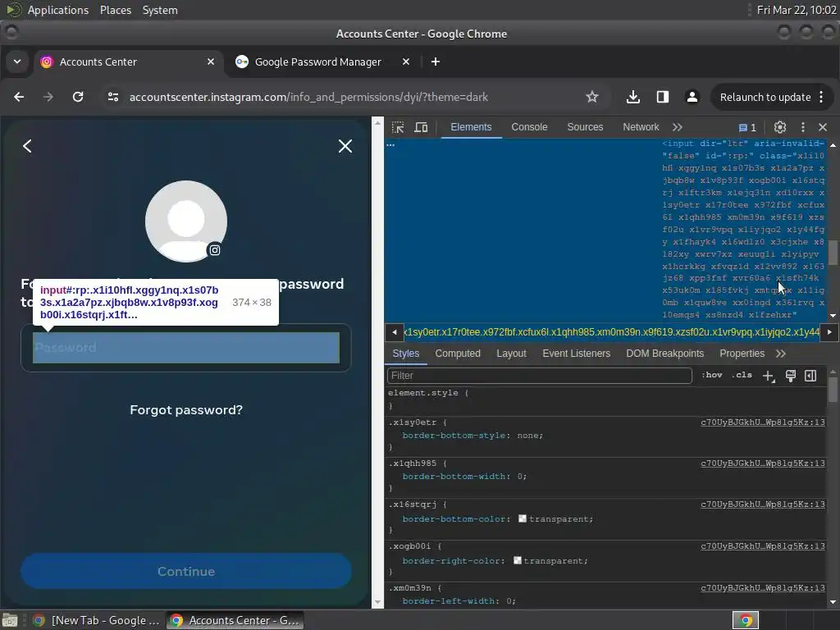Close the Google Password Manager tab
Viewport: 840px width, 630px height.
coord(405,62)
